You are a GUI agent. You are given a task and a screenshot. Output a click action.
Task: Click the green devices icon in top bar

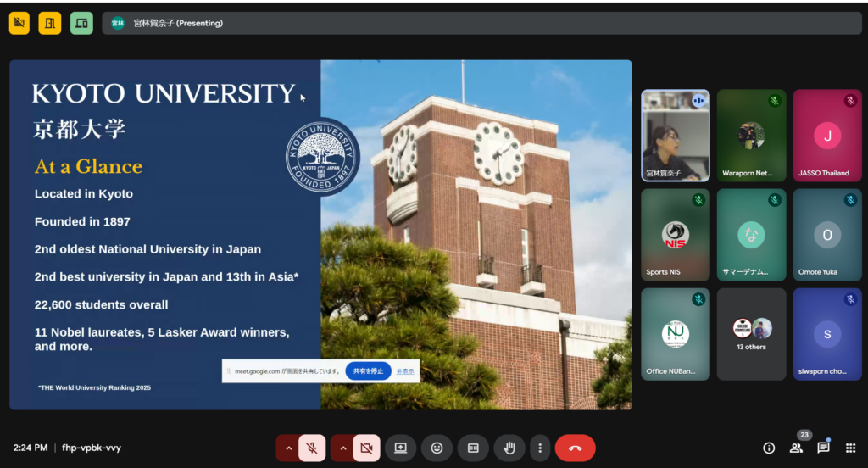(81, 23)
